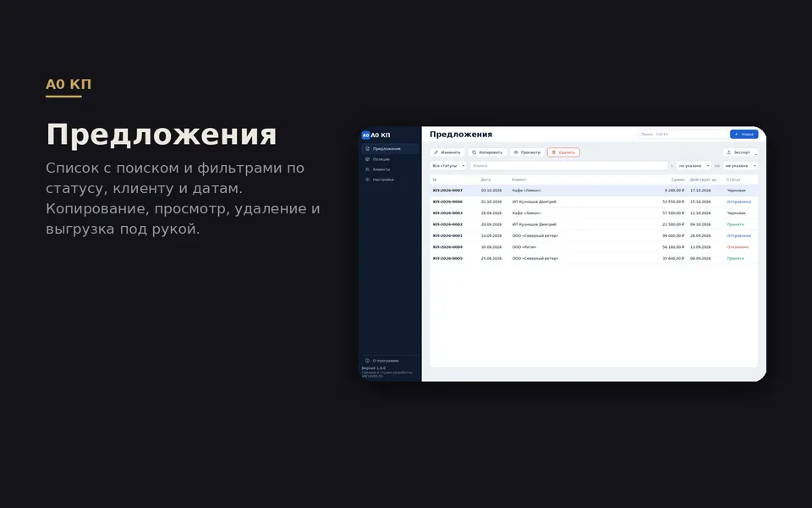
Task: Click Отправлено status in row КП-2026-0001
Action: coord(739,236)
